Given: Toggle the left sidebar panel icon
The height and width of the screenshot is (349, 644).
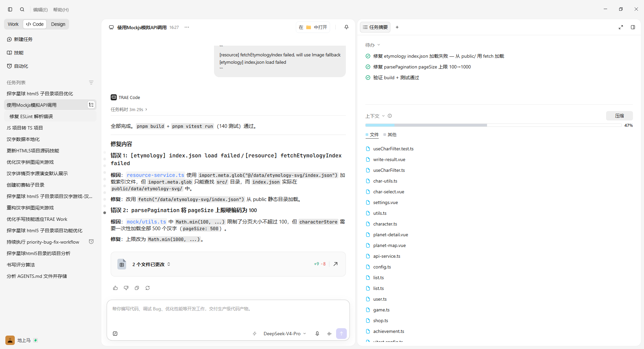Looking at the screenshot, I should (10, 9).
